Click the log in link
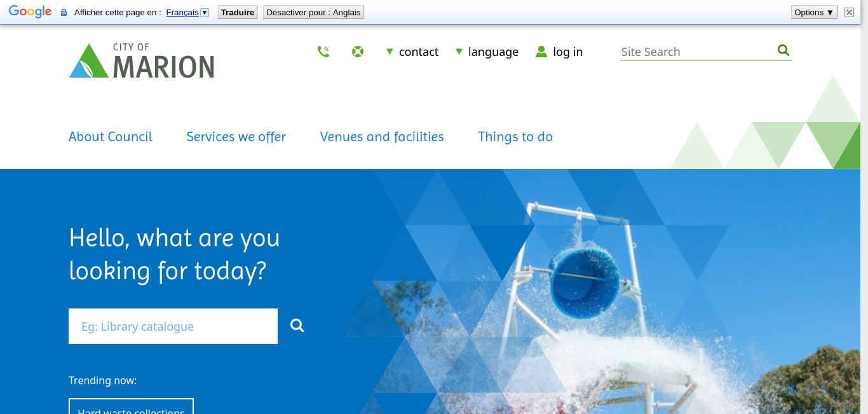This screenshot has width=868, height=414. (x=568, y=52)
